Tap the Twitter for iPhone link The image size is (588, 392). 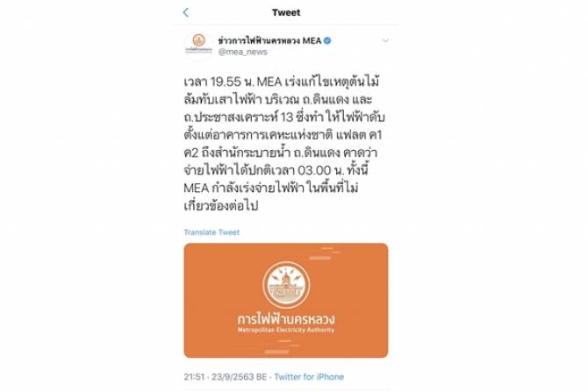click(309, 376)
